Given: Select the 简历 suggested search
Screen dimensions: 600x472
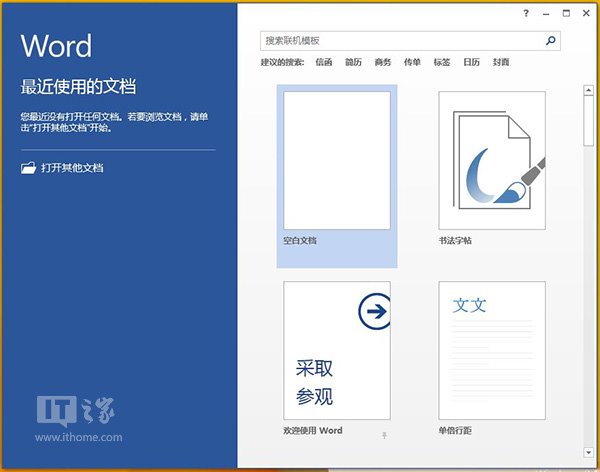Looking at the screenshot, I should pyautogui.click(x=353, y=62).
